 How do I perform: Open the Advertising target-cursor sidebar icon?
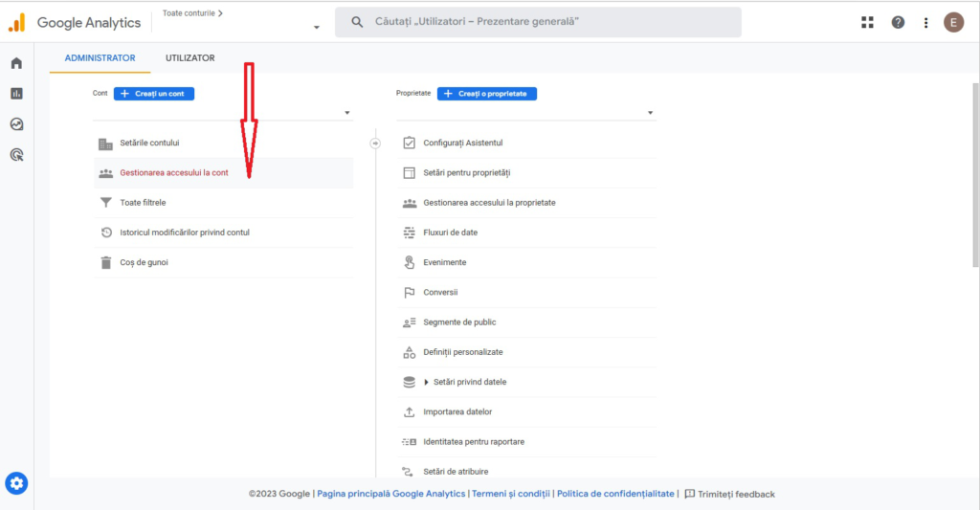pyautogui.click(x=17, y=155)
